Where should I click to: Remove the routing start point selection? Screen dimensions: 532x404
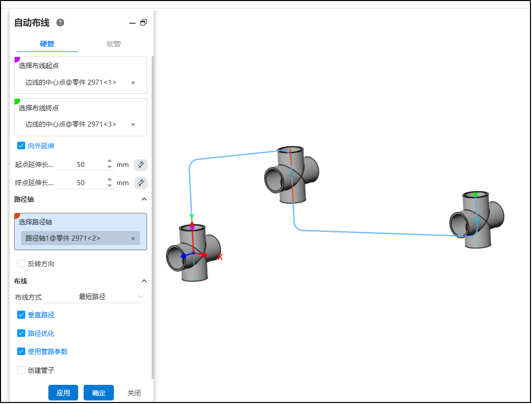133,82
